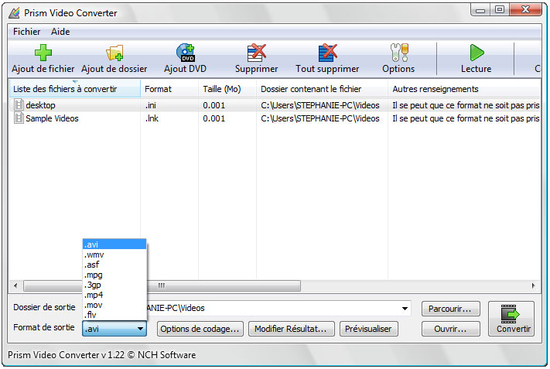This screenshot has width=550, height=369.
Task: Click the scrollbar left arrow
Action: click(15, 286)
